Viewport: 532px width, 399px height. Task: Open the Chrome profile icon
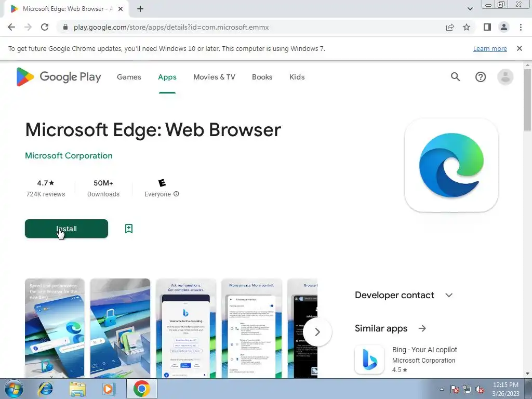504,27
